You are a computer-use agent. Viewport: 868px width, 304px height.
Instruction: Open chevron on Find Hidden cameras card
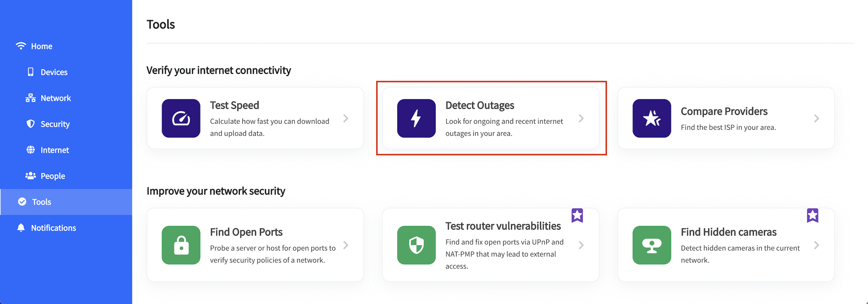[816, 245]
